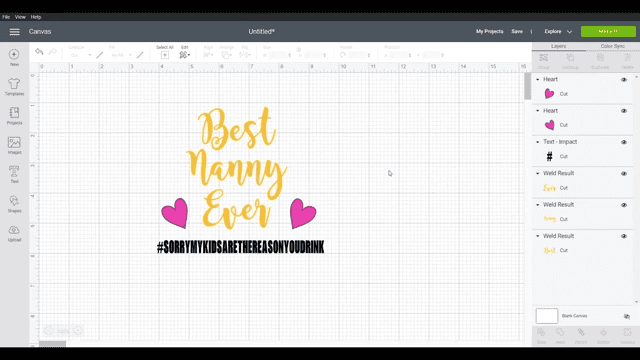Image resolution: width=640 pixels, height=360 pixels.
Task: Hide the first Heart layer
Action: coord(624,80)
